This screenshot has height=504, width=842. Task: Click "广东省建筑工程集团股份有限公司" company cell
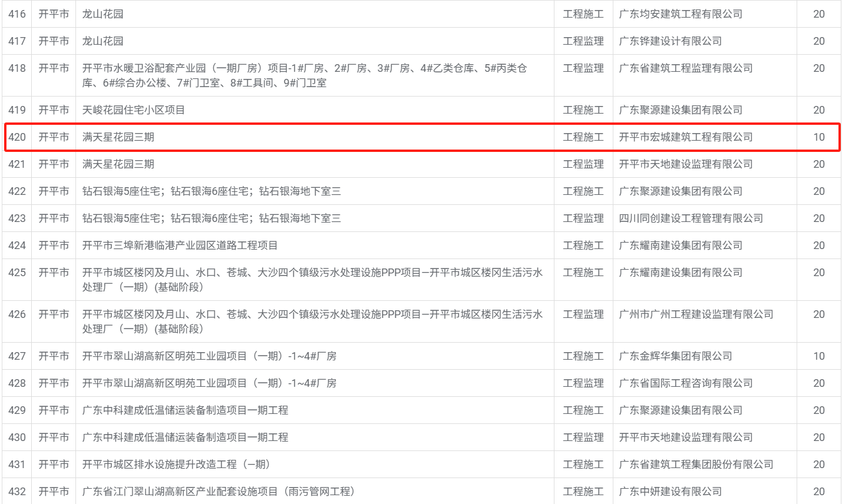point(696,465)
